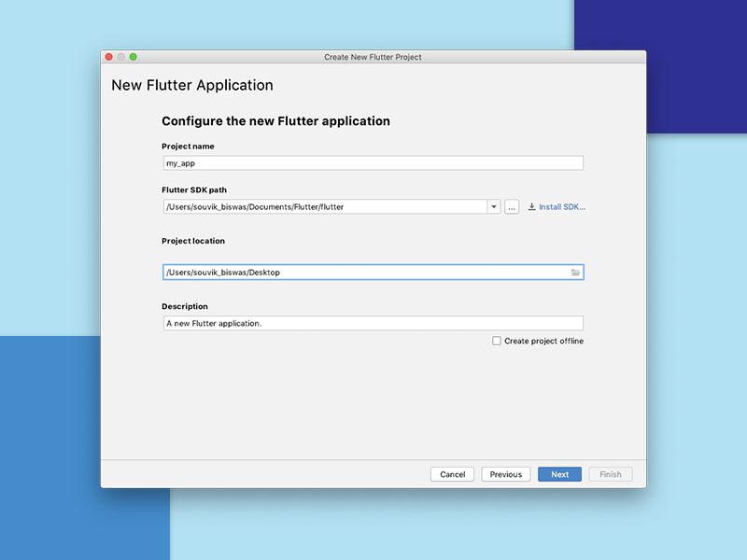This screenshot has width=747, height=560.
Task: Expand the SDK path combo box arrow
Action: (x=493, y=206)
